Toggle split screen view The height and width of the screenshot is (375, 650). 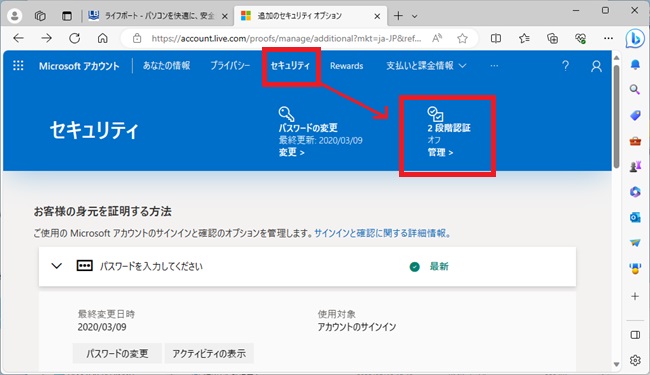(x=496, y=38)
